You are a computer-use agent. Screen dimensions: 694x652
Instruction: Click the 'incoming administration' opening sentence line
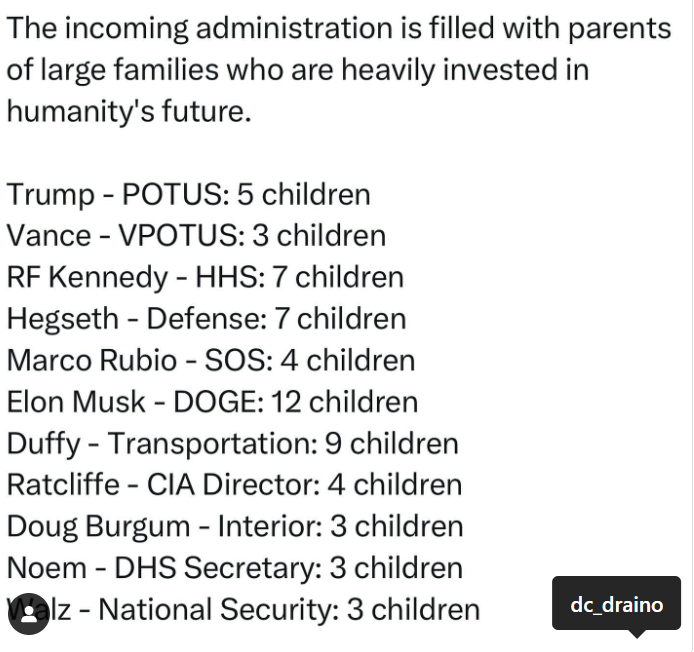[x=339, y=28]
